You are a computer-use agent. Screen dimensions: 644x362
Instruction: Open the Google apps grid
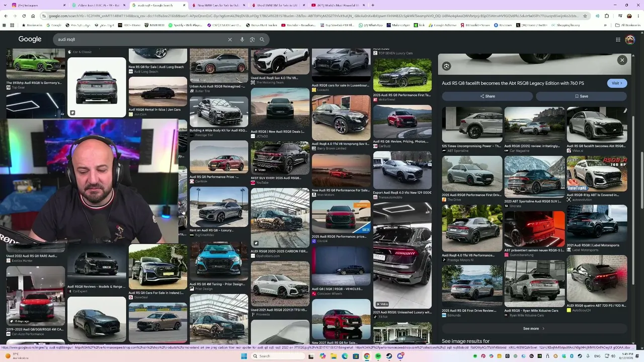(x=618, y=39)
